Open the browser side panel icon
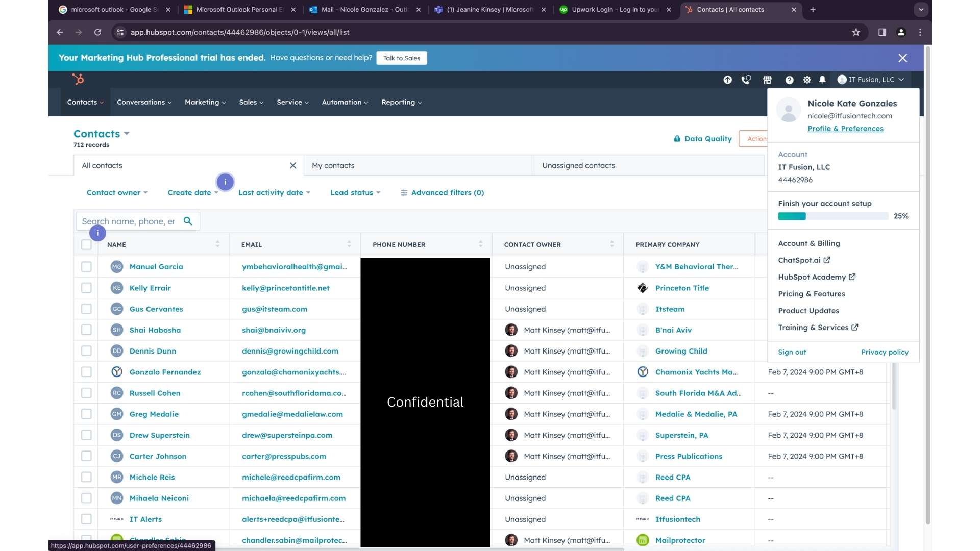Viewport: 980px width, 551px height. point(882,32)
